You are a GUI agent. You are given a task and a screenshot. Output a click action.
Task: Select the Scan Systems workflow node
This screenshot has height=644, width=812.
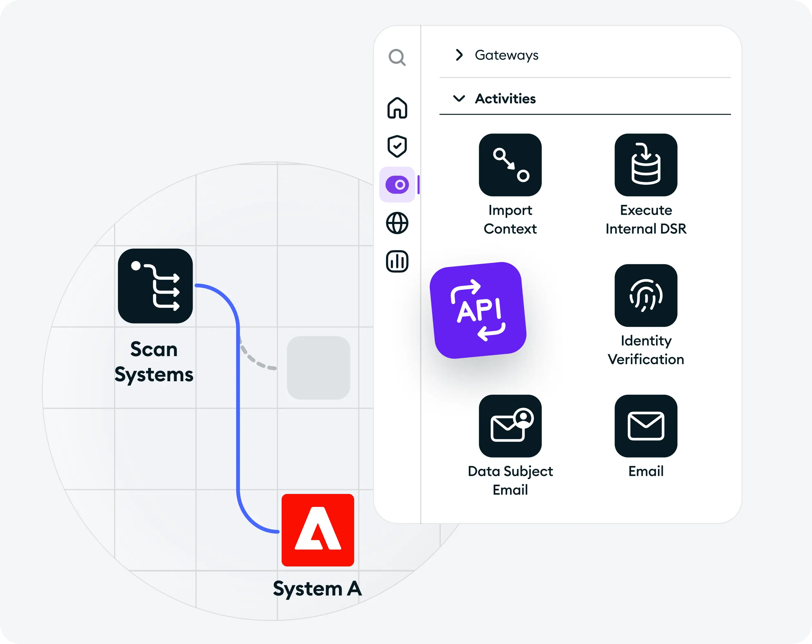point(155,286)
